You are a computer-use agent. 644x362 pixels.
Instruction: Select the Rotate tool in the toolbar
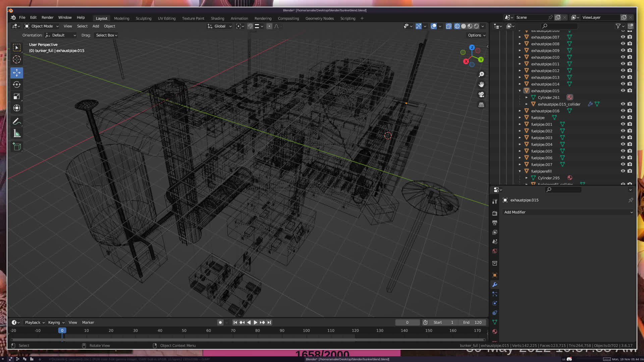coord(17,84)
